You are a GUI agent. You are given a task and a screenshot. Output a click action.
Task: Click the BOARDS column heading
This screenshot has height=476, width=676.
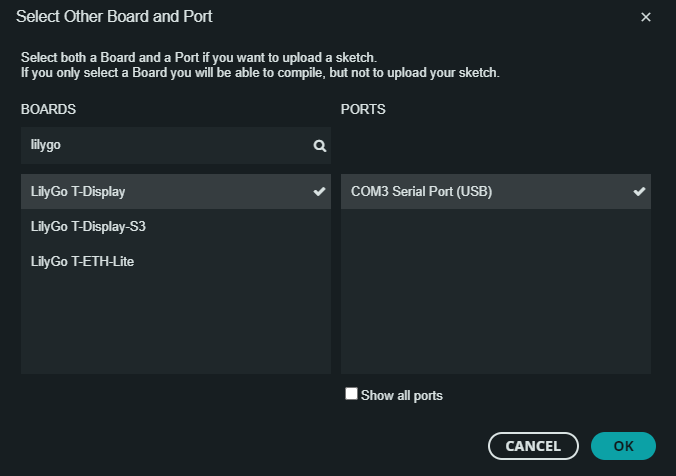pyautogui.click(x=48, y=110)
